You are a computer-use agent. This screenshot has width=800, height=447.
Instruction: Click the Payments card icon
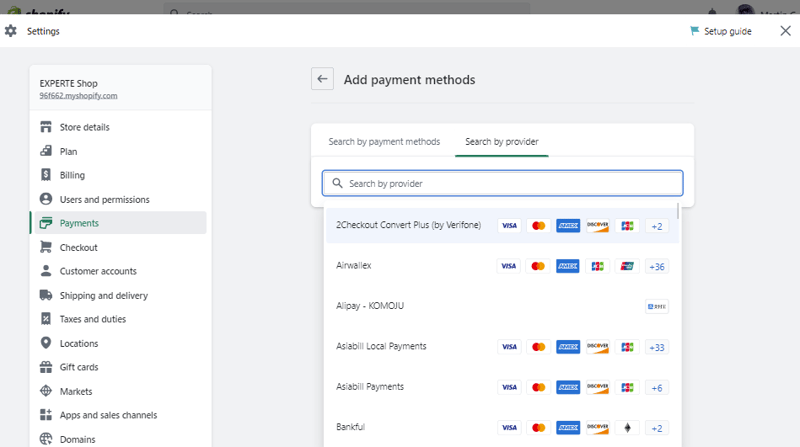[46, 223]
